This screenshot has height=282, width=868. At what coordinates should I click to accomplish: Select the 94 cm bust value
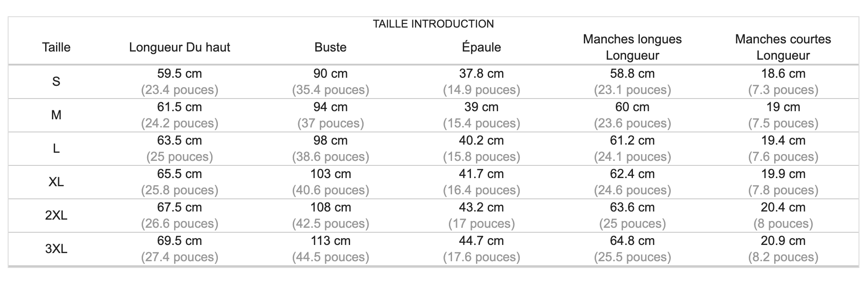[x=330, y=107]
